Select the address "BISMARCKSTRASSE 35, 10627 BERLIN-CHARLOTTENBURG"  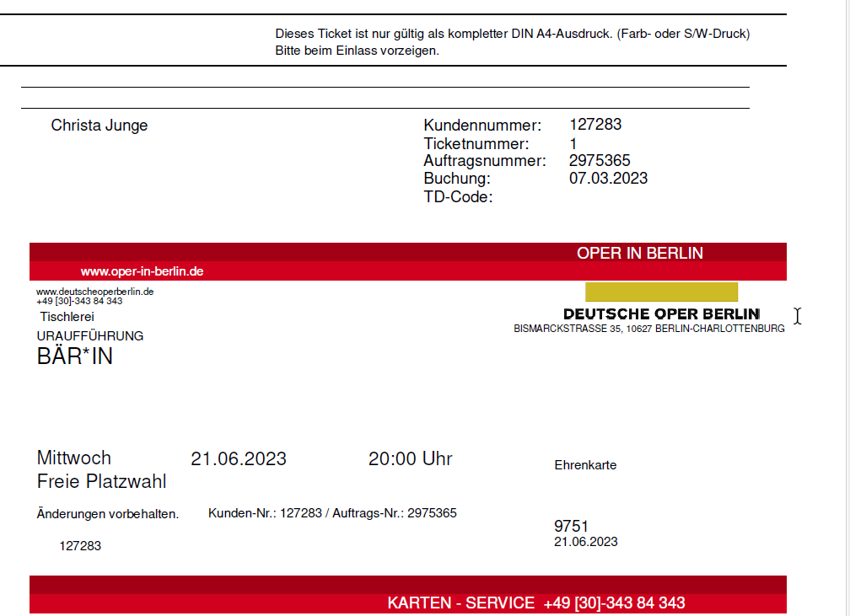tap(649, 329)
